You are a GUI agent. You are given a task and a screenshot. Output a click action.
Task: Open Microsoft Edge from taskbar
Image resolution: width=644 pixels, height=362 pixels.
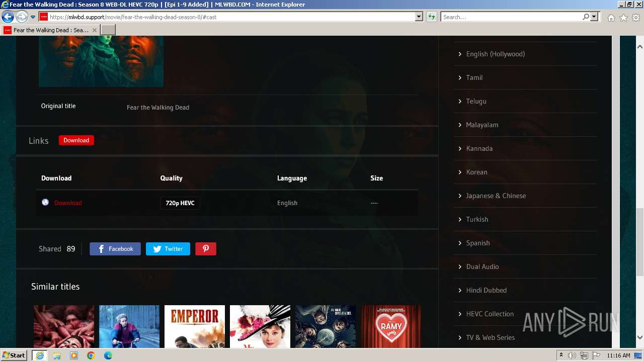[x=108, y=355]
